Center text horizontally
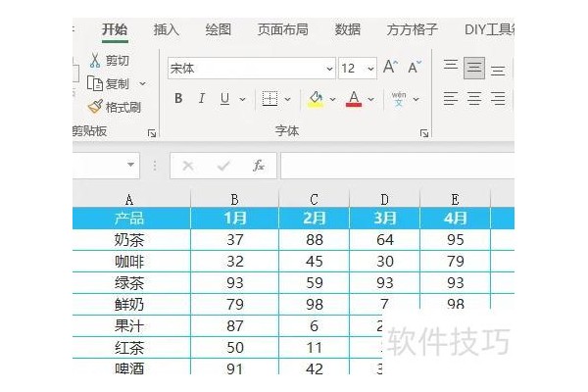This screenshot has width=588, height=392. tap(474, 99)
